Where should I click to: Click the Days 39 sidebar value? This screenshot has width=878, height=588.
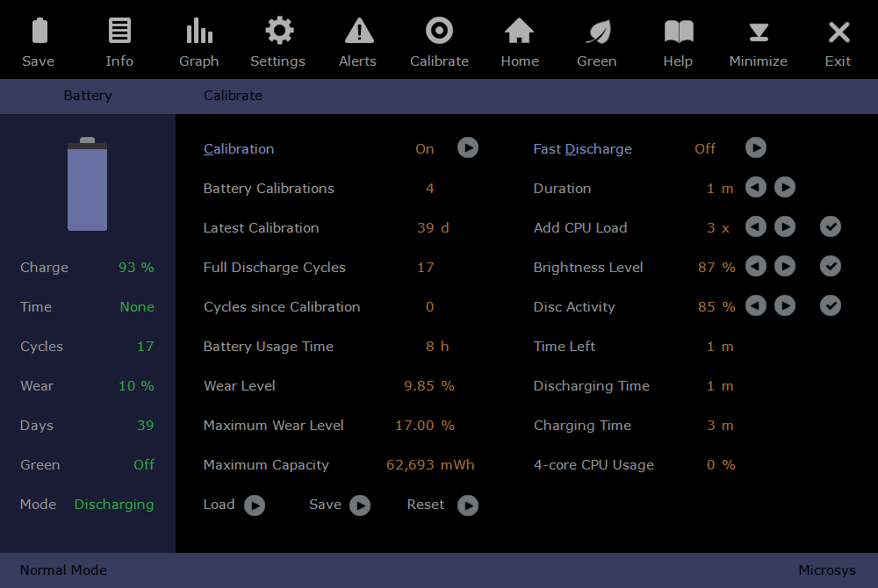pyautogui.click(x=145, y=426)
